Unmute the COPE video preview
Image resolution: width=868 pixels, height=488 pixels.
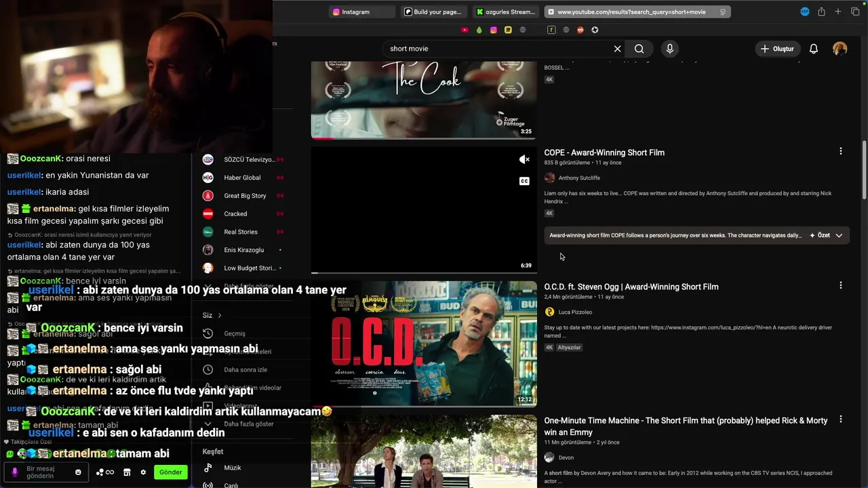[524, 159]
